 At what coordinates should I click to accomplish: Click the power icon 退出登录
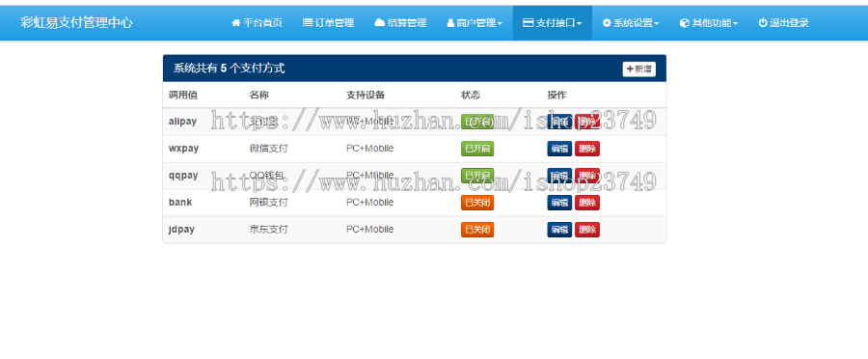point(763,23)
